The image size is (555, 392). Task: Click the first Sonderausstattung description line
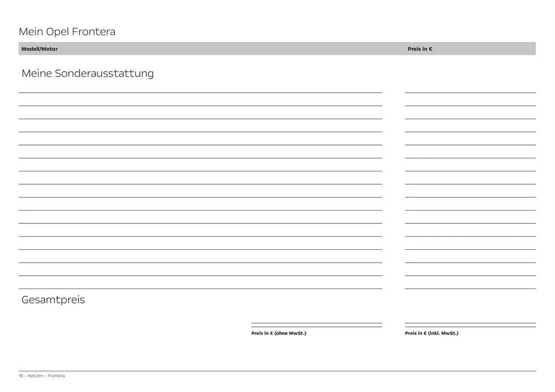pos(200,92)
